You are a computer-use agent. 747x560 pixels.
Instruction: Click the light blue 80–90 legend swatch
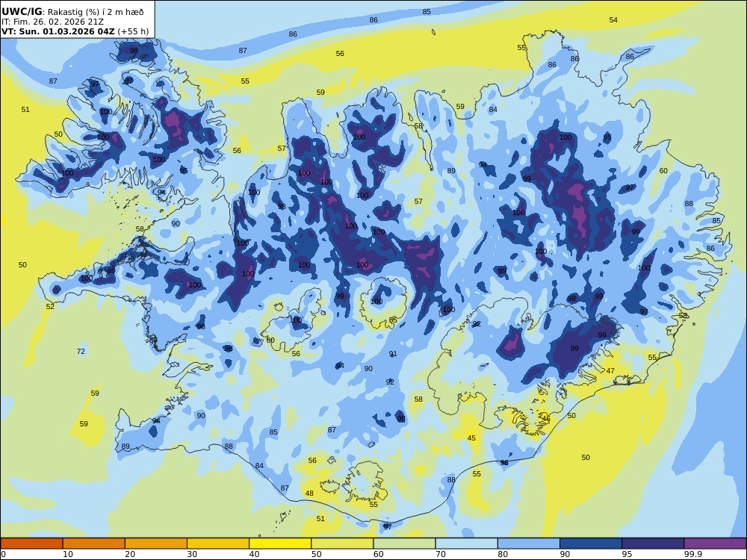(529, 544)
